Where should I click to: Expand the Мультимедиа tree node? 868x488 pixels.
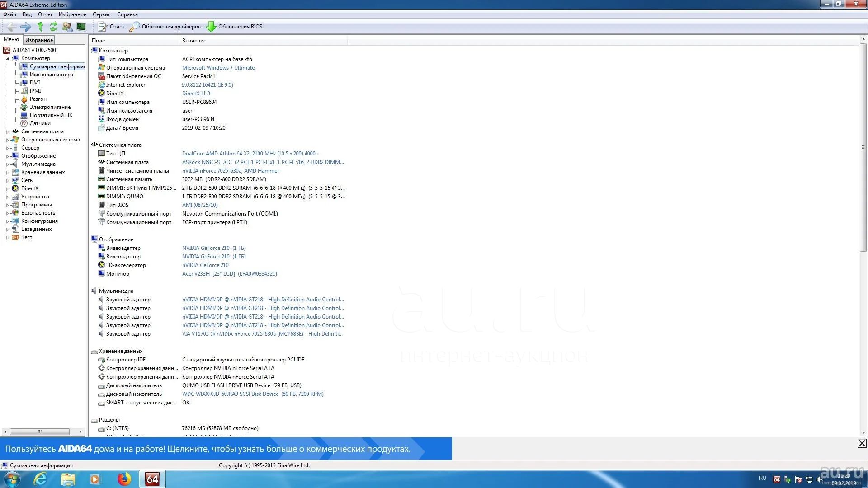tap(7, 164)
